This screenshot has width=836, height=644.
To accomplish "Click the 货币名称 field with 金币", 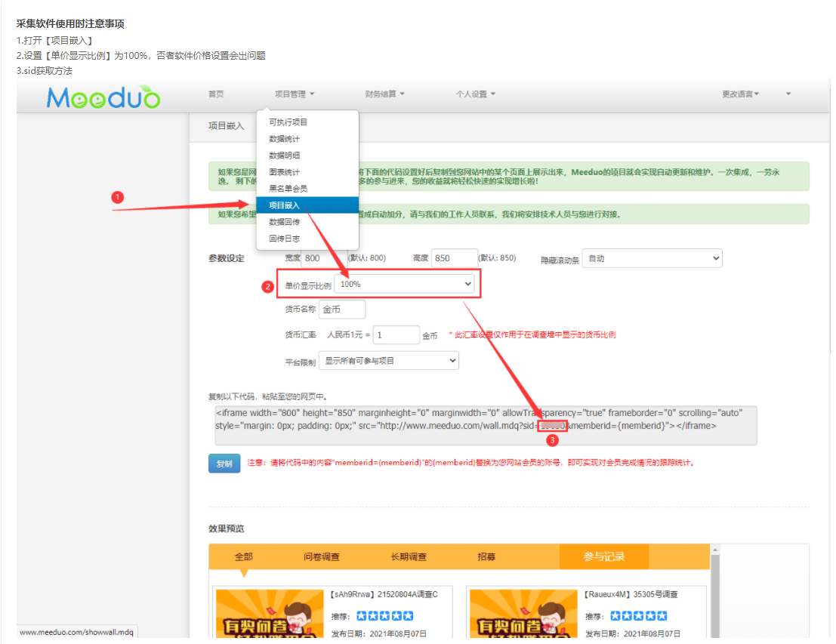I will click(x=342, y=310).
